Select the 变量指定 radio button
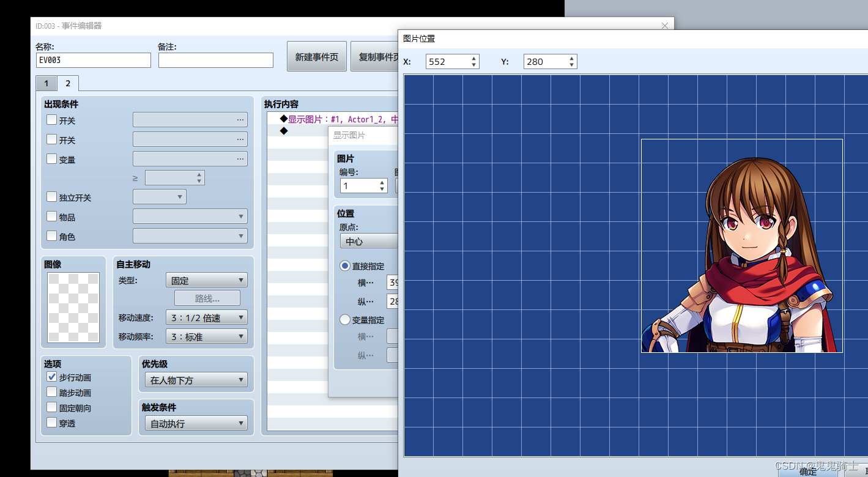This screenshot has height=477, width=868. [x=345, y=320]
